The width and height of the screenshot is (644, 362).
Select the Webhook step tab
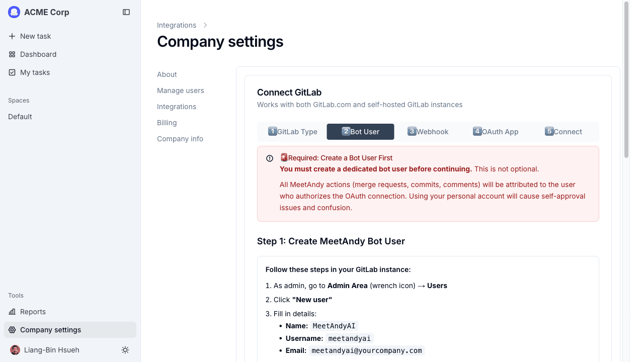428,132
